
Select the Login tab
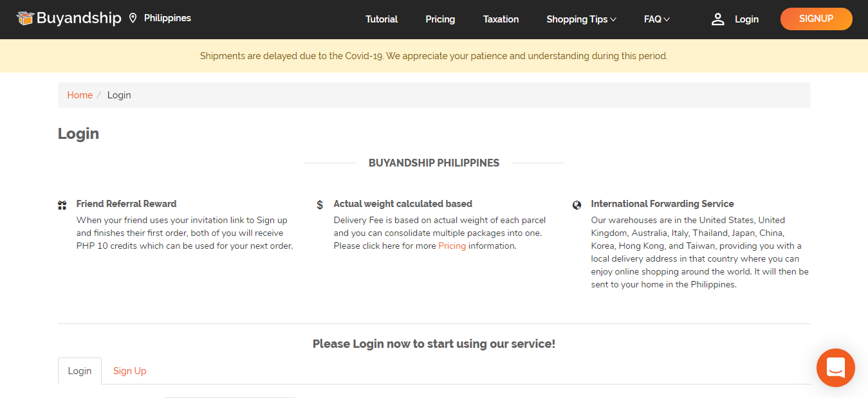[x=80, y=371]
